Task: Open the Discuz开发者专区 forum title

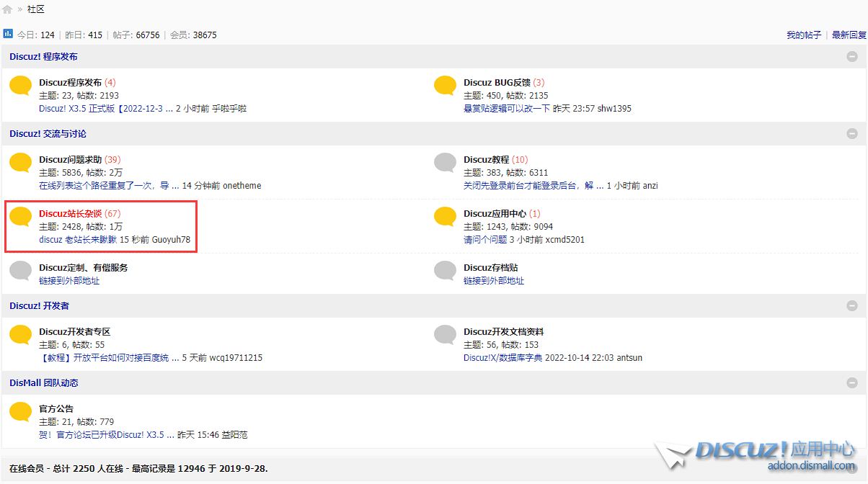Action: point(75,332)
